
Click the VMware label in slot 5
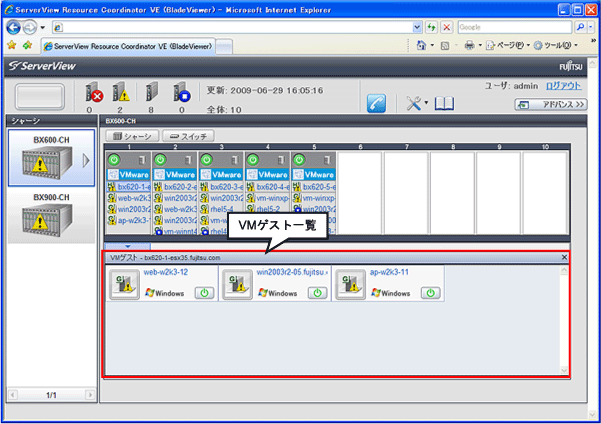pyautogui.click(x=314, y=175)
